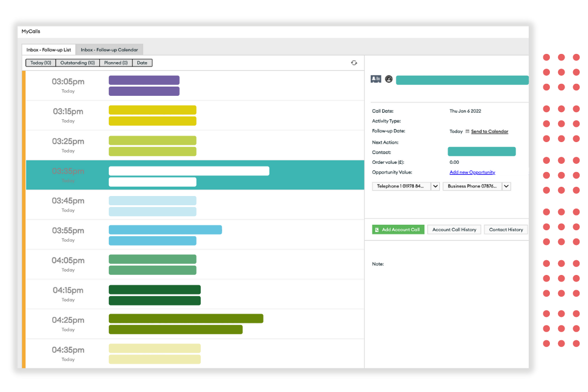Click the phone icon on Add Account Call

coord(377,230)
